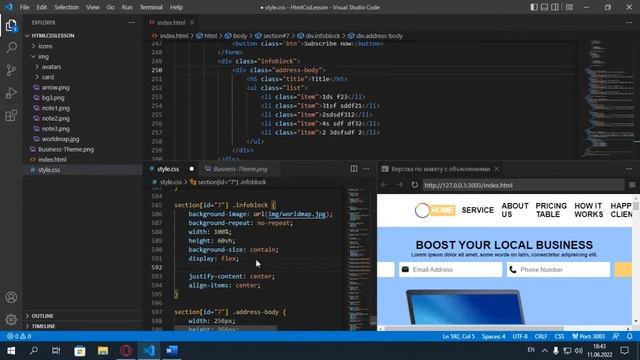Close the browser preview tab
The width and height of the screenshot is (640, 360).
click(x=497, y=169)
